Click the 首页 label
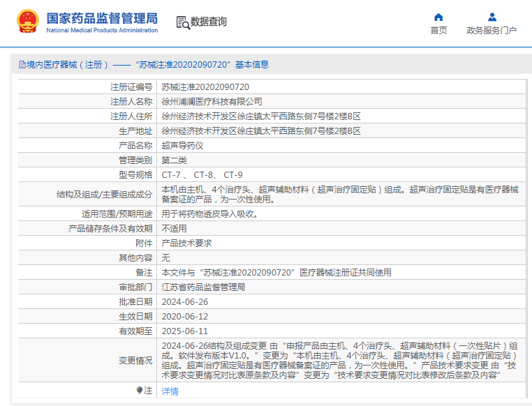Viewport: 532px width, 406px height. pos(438,31)
